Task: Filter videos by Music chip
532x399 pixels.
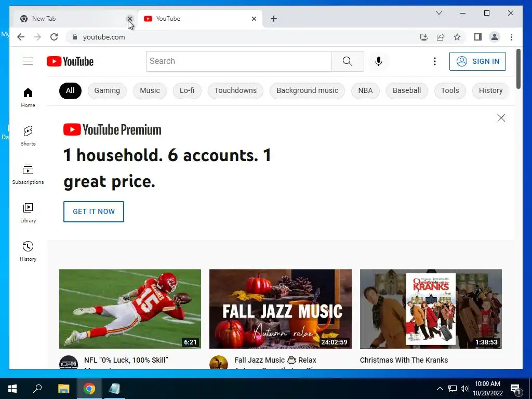Action: pos(150,90)
